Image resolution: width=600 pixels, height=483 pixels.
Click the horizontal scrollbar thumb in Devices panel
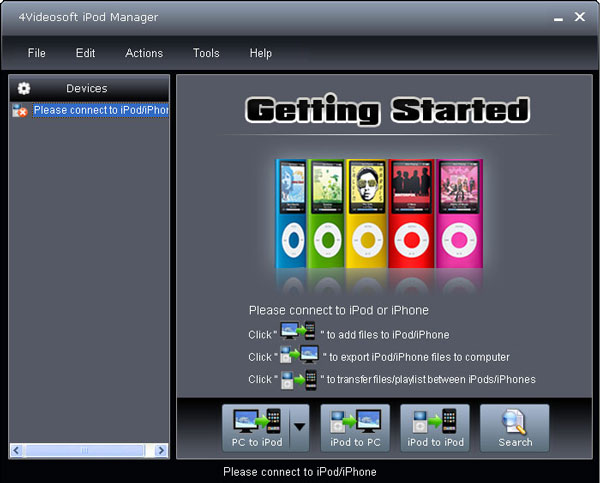pyautogui.click(x=83, y=451)
